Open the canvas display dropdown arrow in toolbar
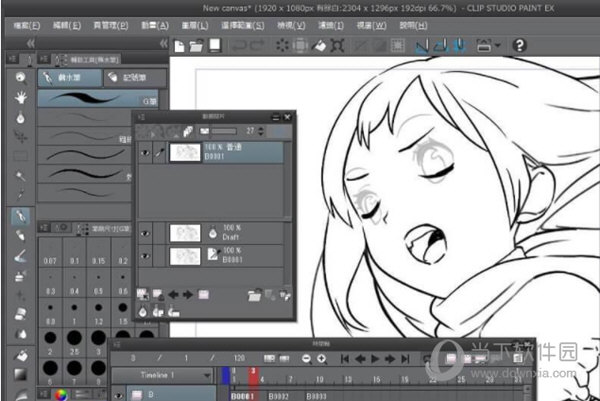This screenshot has width=600, height=401. point(498,46)
